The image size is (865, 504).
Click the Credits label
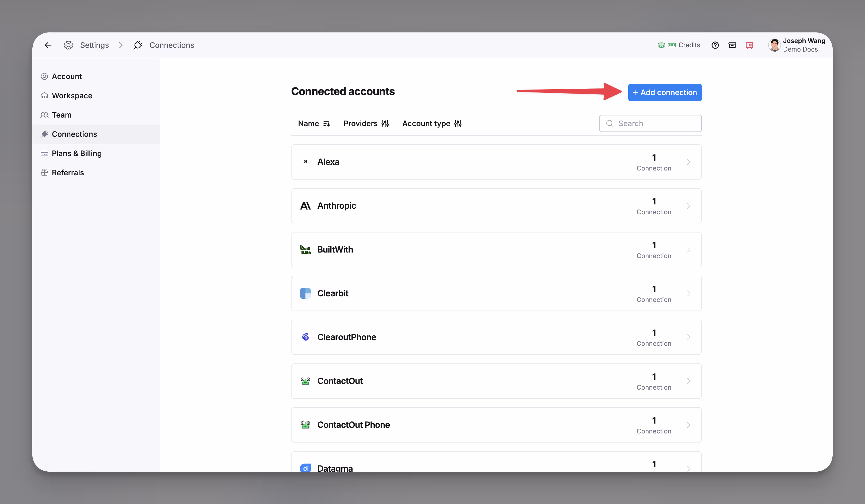coord(689,45)
